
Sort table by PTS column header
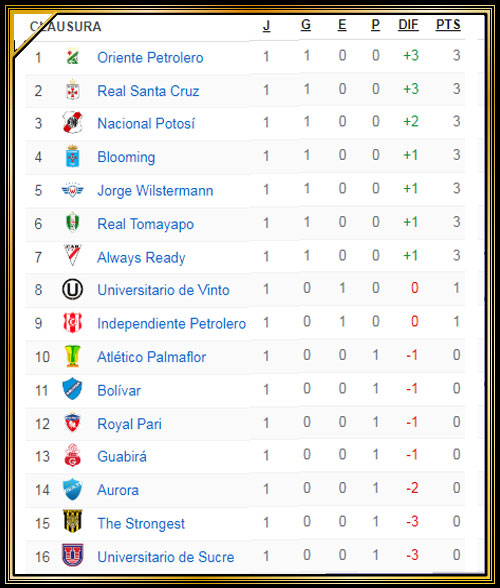448,25
